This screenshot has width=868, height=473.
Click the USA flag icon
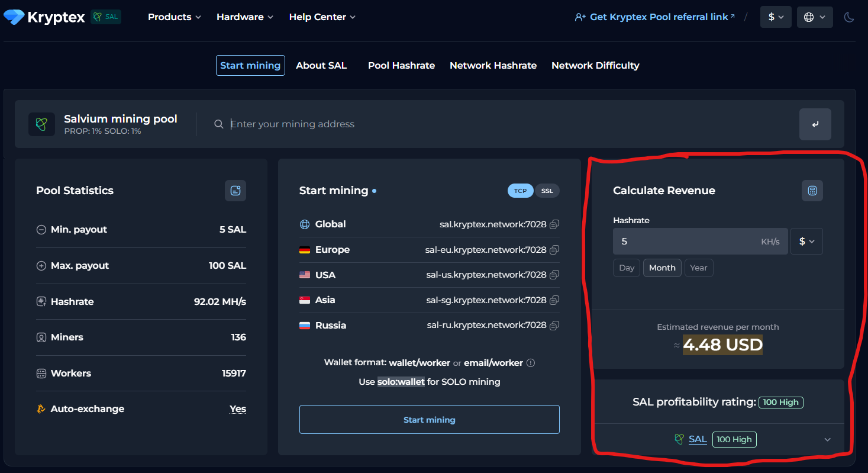click(305, 275)
